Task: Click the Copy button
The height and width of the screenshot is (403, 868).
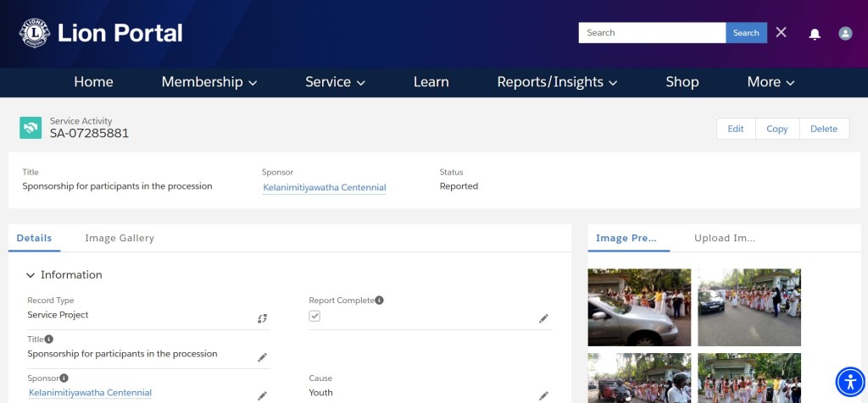Action: 777,129
